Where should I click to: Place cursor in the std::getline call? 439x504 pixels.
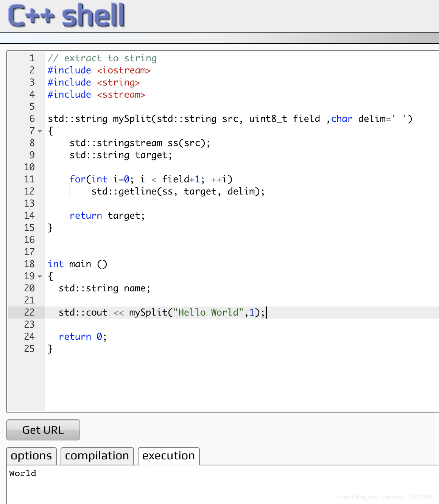178,191
